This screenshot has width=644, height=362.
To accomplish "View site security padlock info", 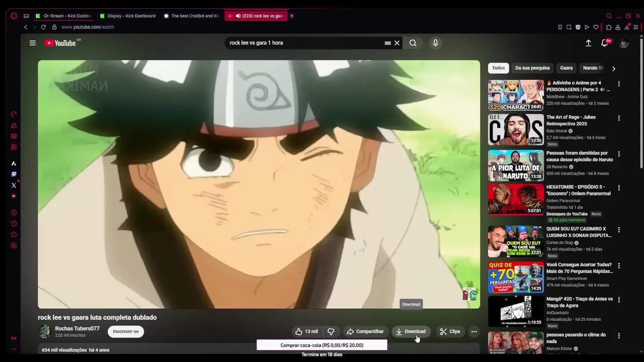I will [54, 27].
